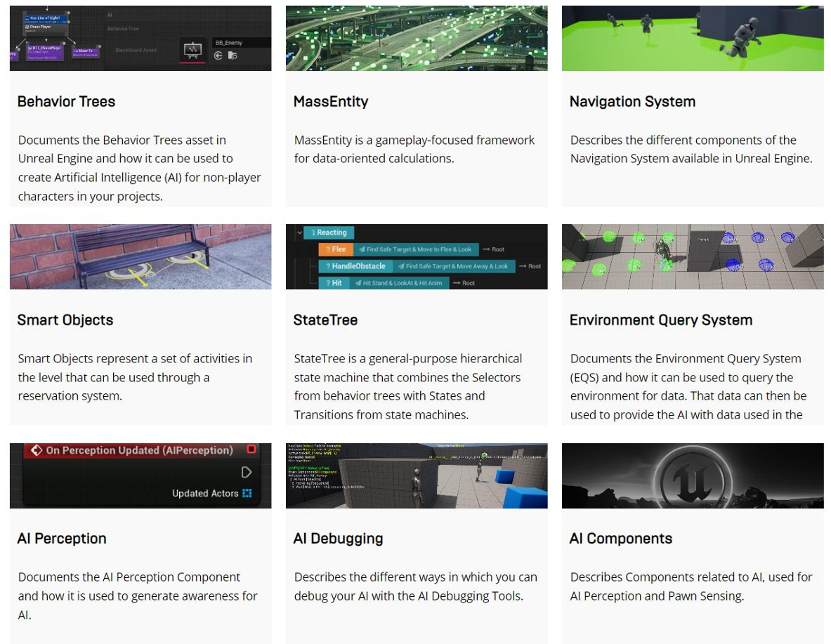The height and width of the screenshot is (644, 831).
Task: Click the On Perception Updated event diamond icon
Action: point(36,450)
